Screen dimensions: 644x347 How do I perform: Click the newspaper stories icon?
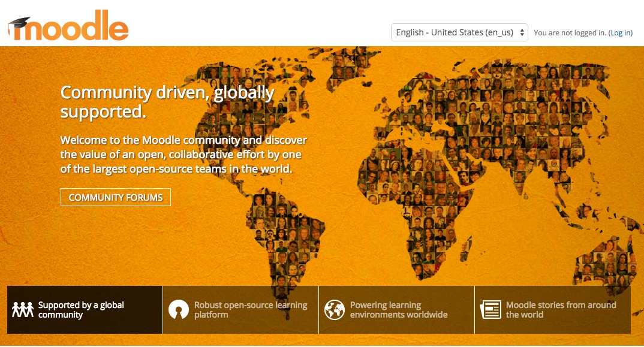point(490,310)
